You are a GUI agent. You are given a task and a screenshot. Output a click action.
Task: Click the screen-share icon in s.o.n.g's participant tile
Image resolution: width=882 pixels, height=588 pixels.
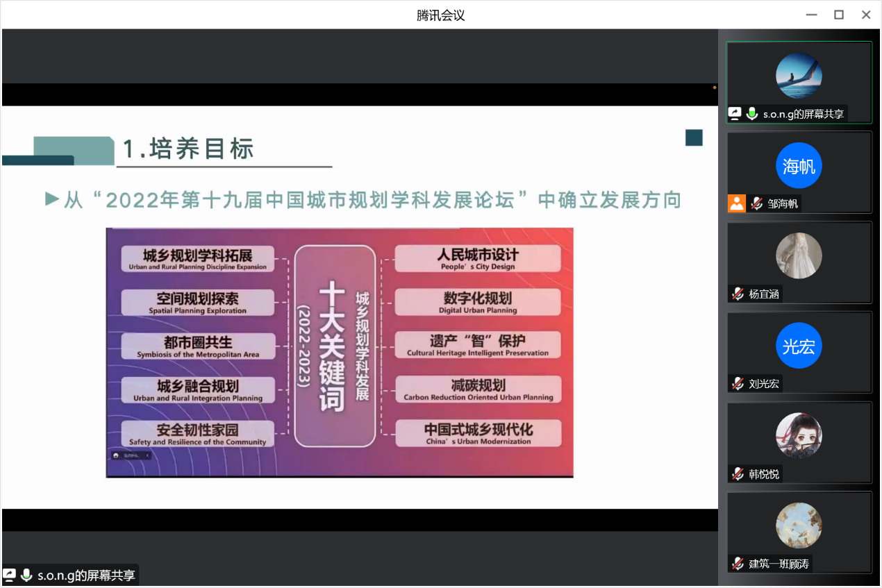point(735,114)
